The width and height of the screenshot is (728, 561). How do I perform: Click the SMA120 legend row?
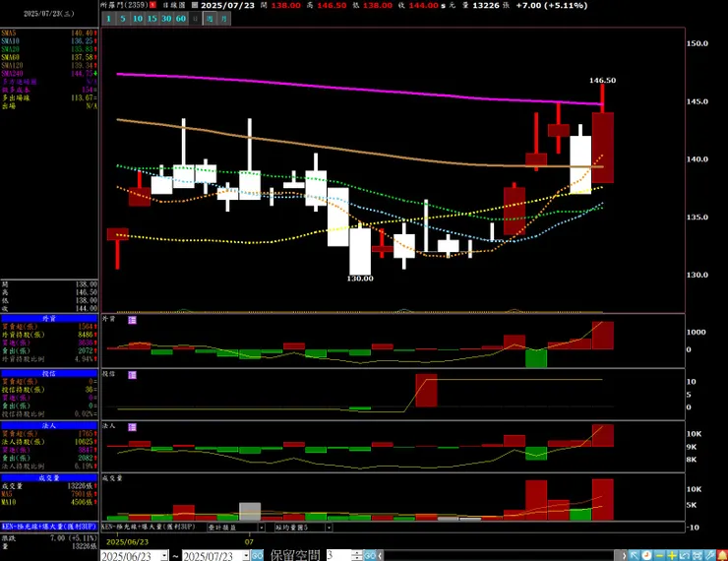[x=49, y=66]
